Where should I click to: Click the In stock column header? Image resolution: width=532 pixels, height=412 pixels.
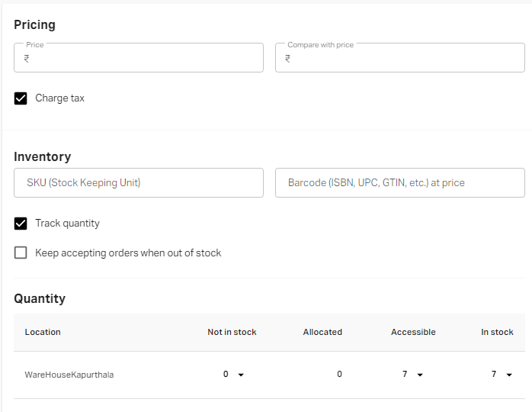click(497, 332)
